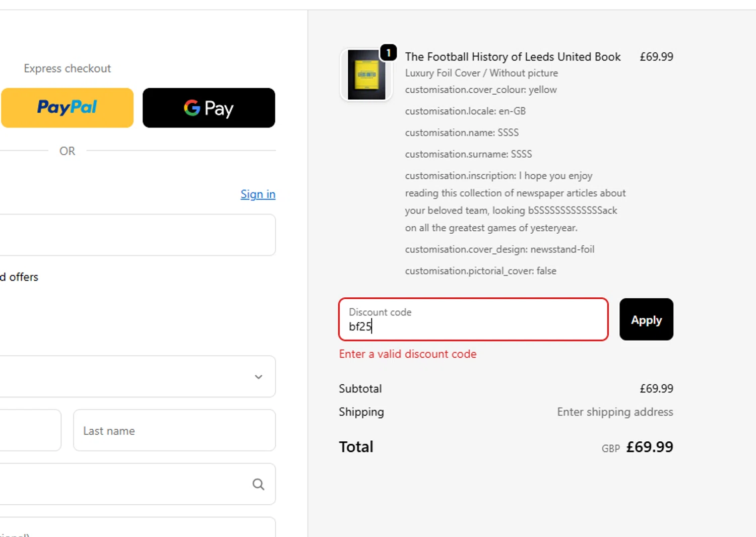This screenshot has width=756, height=537.
Task: Click the Enter shipping address text
Action: 614,412
